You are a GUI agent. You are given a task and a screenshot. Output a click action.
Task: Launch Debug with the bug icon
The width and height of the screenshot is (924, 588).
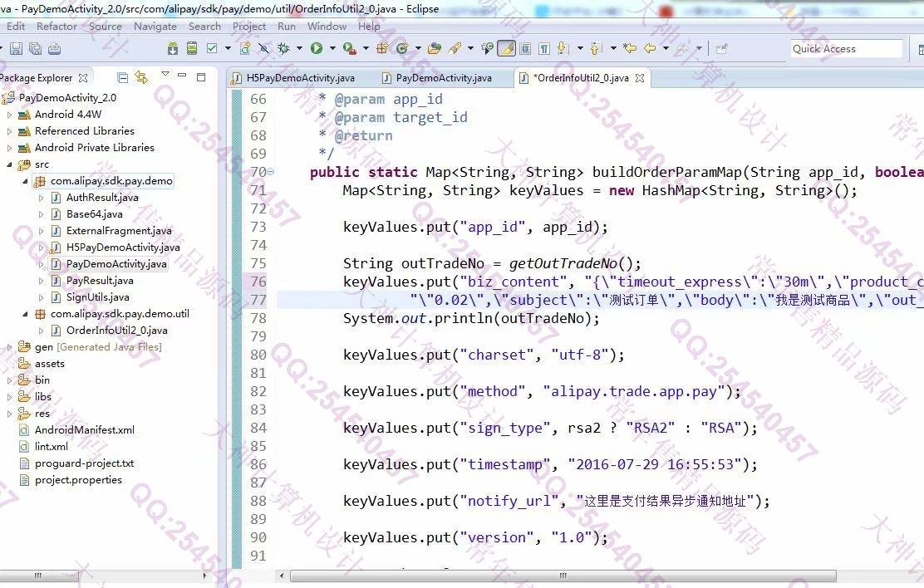283,49
